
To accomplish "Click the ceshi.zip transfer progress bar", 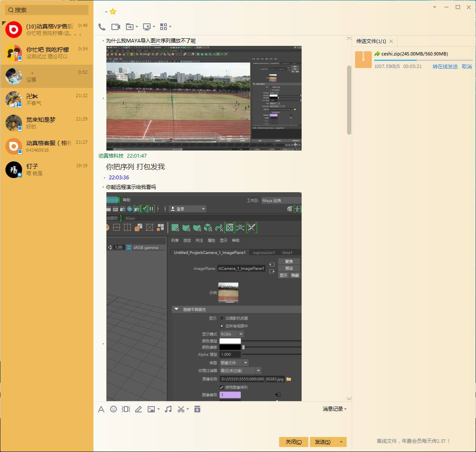I will (423, 60).
